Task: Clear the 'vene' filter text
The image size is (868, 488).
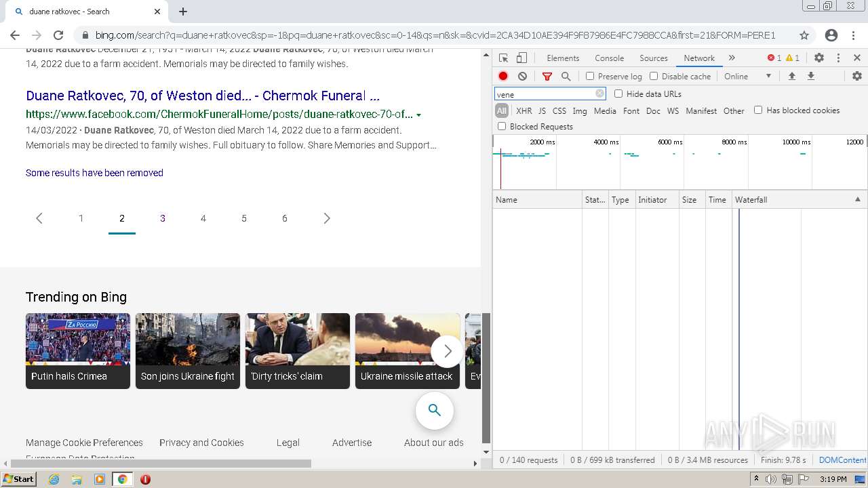Action: (x=599, y=94)
